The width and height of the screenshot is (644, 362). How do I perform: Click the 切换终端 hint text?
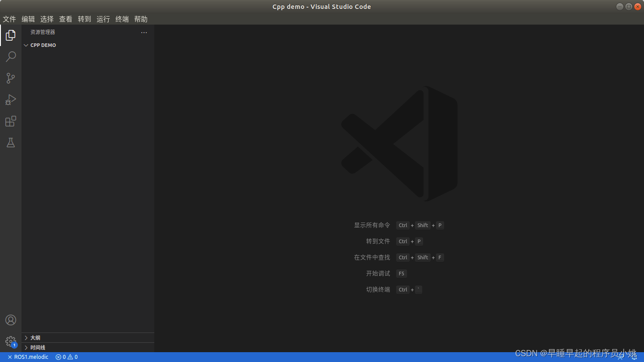pyautogui.click(x=378, y=290)
